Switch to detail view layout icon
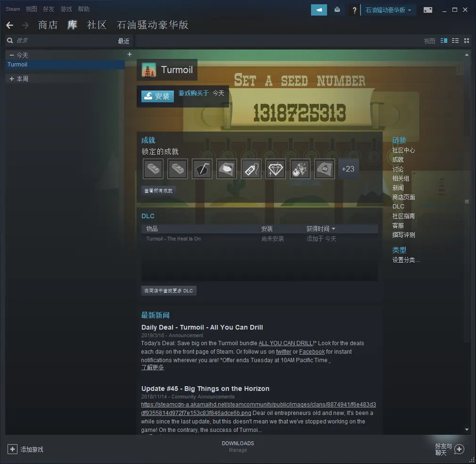Screen dimensions: 476x464 point(444,41)
